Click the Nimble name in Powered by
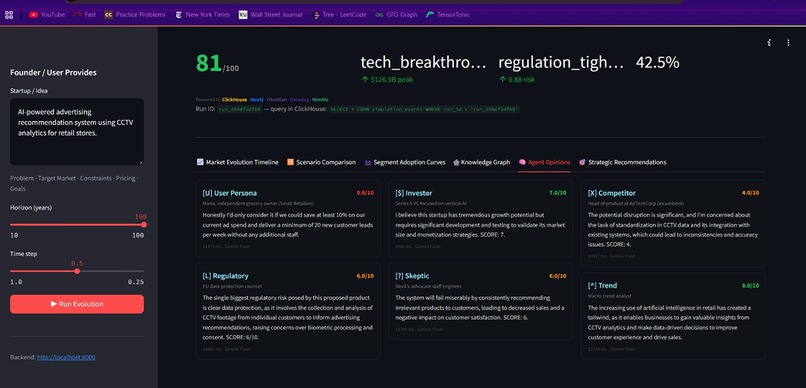This screenshot has width=806, height=388. coord(320,100)
